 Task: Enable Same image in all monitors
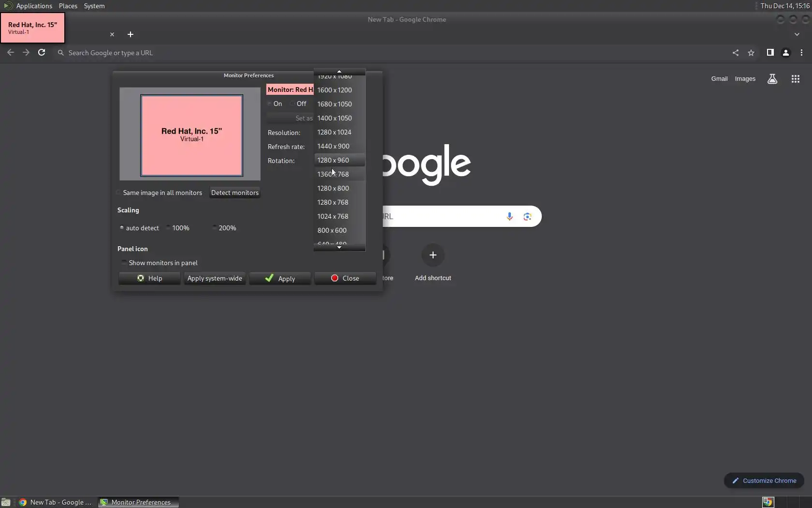click(x=159, y=193)
